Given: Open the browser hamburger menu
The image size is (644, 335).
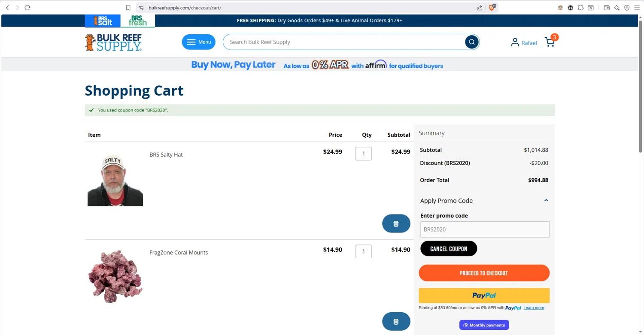Looking at the screenshot, I should pos(637,8).
